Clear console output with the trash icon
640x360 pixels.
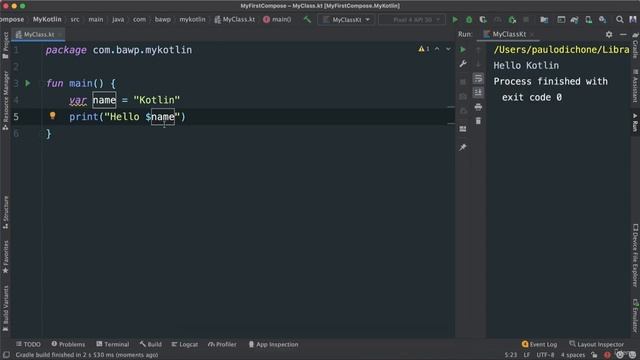tap(478, 121)
